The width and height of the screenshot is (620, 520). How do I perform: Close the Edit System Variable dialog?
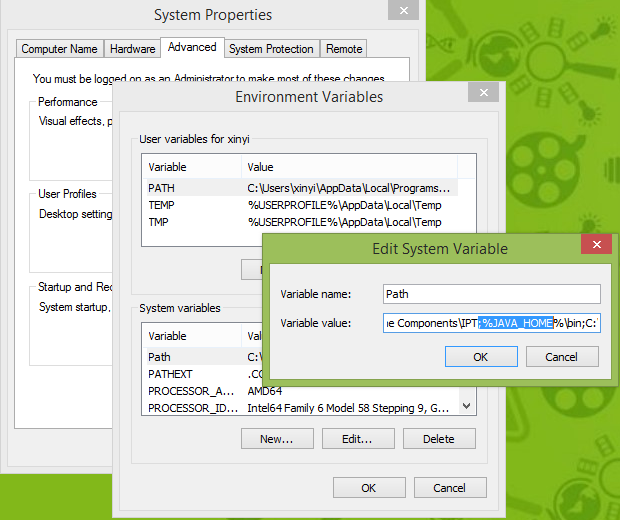point(597,245)
